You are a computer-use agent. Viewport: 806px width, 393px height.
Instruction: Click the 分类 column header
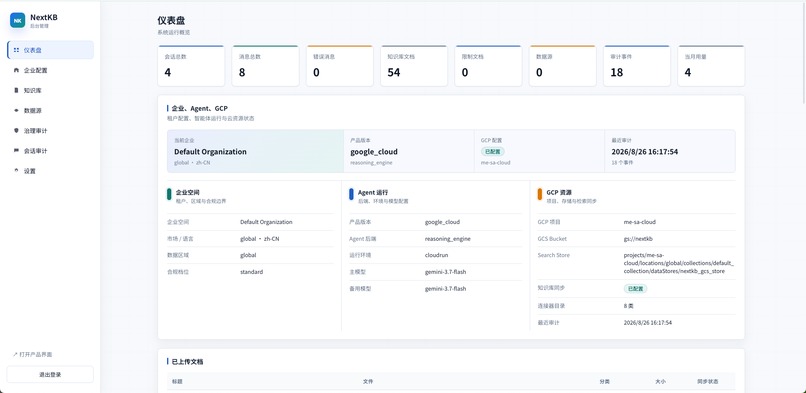[x=604, y=381]
